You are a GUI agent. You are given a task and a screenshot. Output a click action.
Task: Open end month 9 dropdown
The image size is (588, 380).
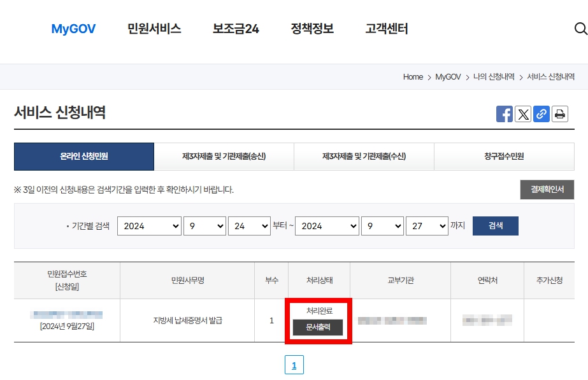382,226
